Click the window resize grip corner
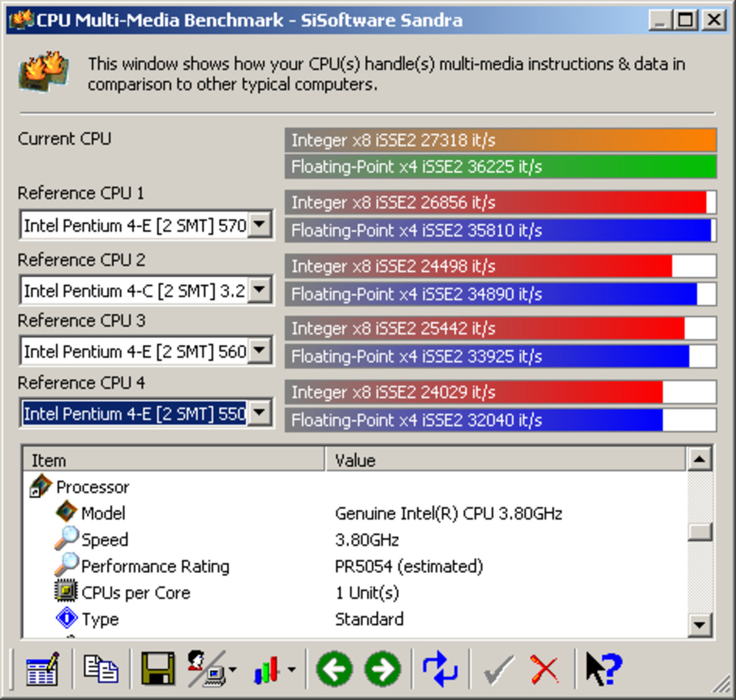Screen dimensions: 736x700 722,685
